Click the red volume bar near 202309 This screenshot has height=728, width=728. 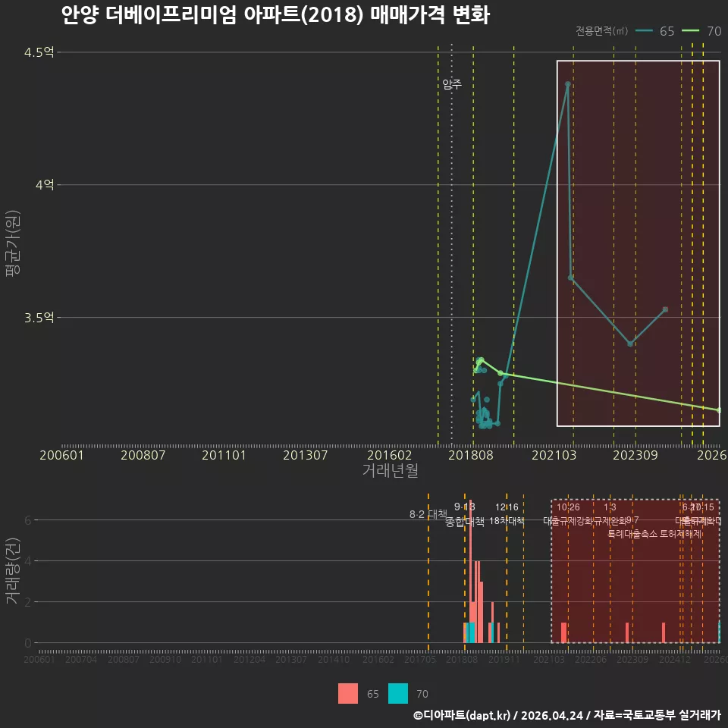pos(627,632)
